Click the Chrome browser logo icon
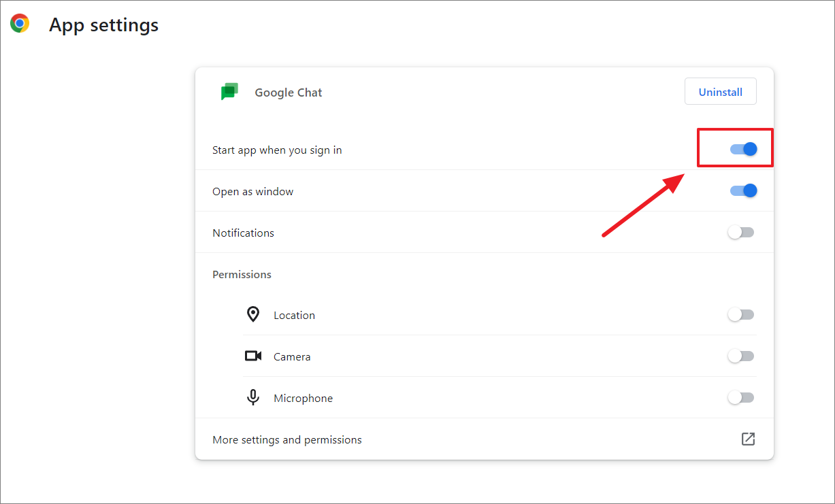Screen dimensions: 835x504 20,22
